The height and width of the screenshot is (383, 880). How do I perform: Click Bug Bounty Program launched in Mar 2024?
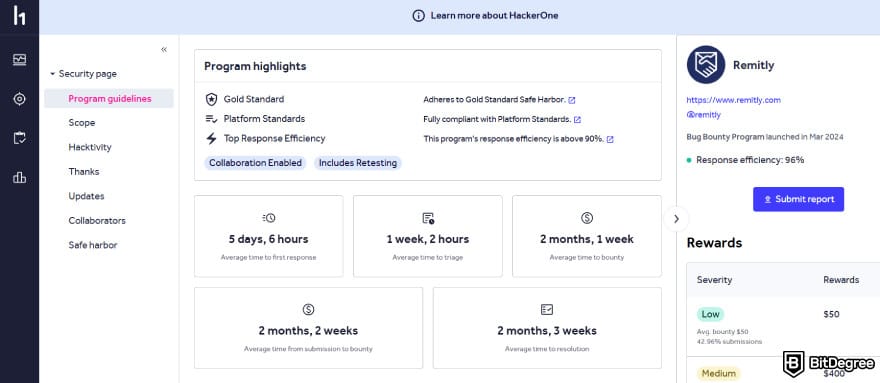tap(765, 137)
